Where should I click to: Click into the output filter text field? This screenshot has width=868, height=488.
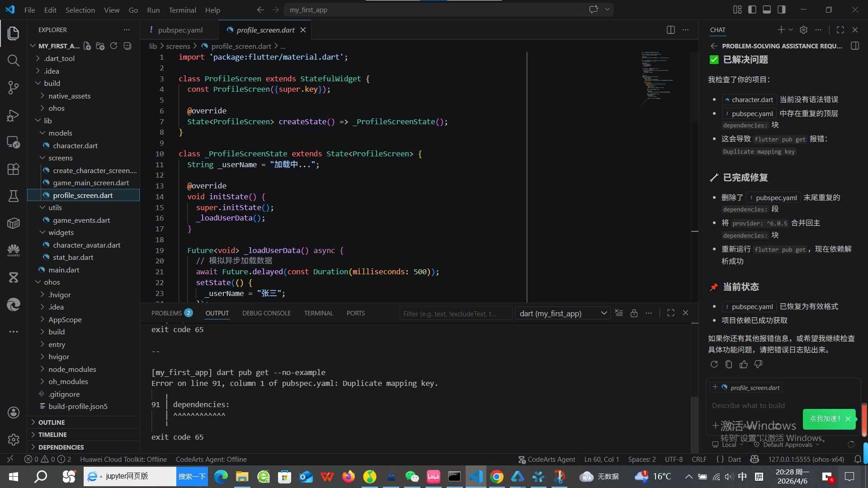[x=455, y=314]
